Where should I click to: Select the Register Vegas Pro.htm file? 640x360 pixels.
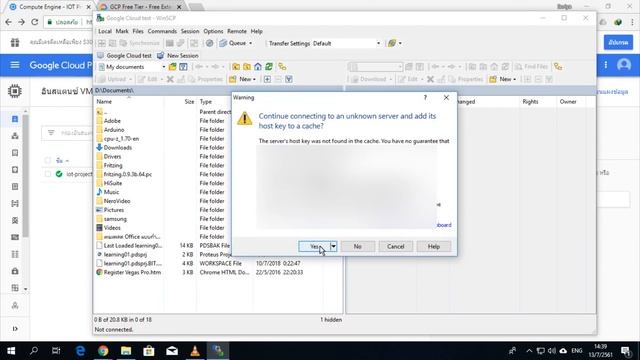(x=132, y=272)
